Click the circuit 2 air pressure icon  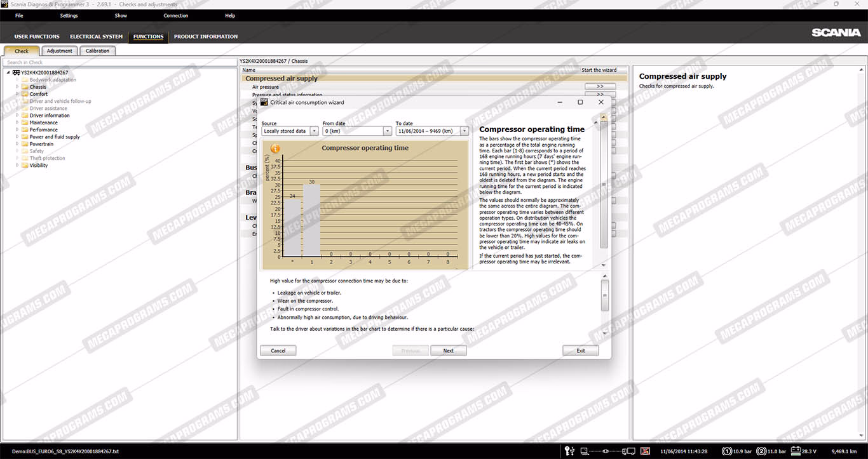pyautogui.click(x=762, y=451)
